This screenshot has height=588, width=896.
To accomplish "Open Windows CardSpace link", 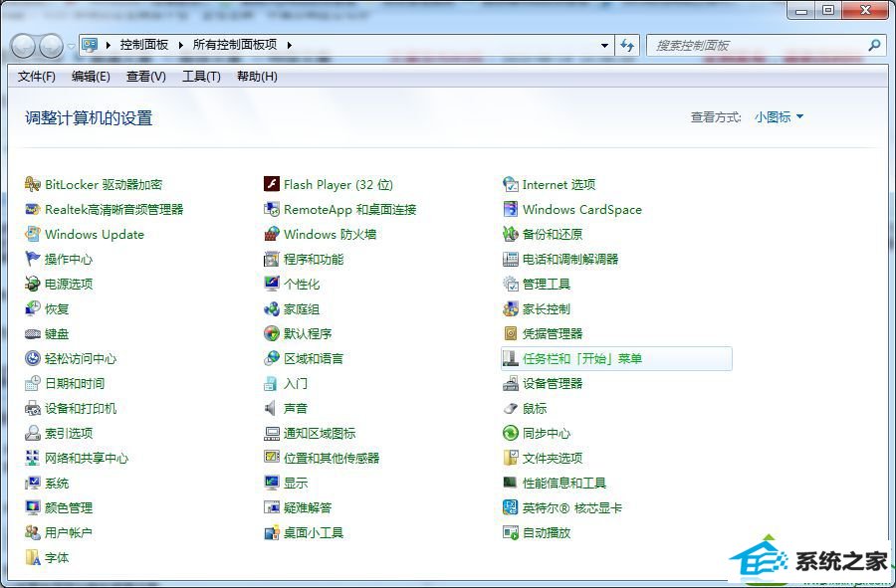I will 582,210.
